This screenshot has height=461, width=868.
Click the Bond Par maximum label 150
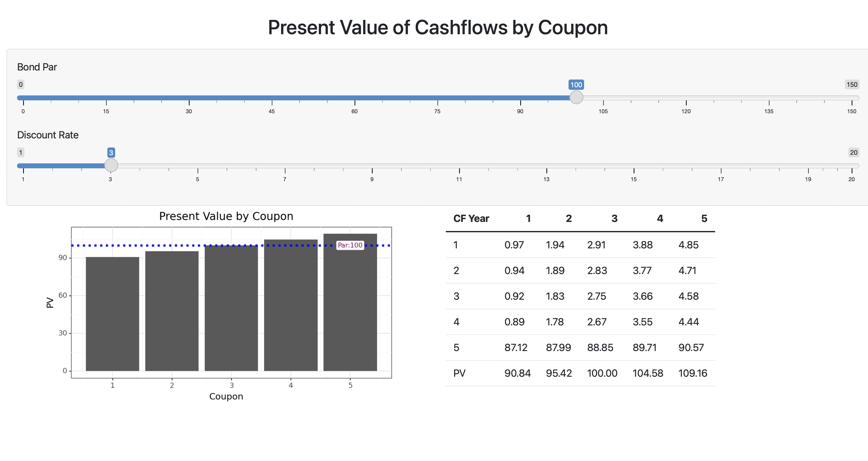click(x=852, y=85)
